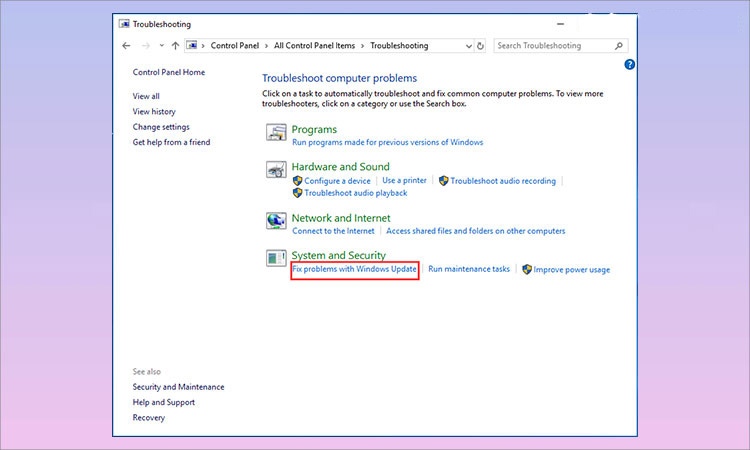This screenshot has width=750, height=450.
Task: Click the Hardware and Sound category icon
Action: tap(276, 169)
